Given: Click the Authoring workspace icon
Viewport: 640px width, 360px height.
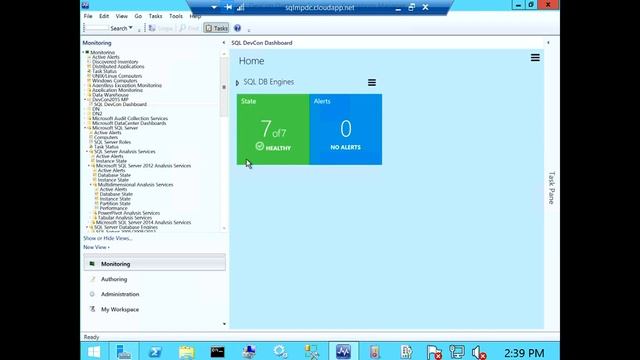Looking at the screenshot, I should (x=92, y=279).
